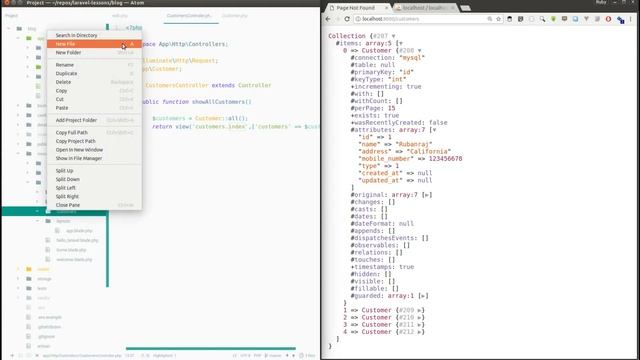Open the Customer.php editor tab

[235, 16]
